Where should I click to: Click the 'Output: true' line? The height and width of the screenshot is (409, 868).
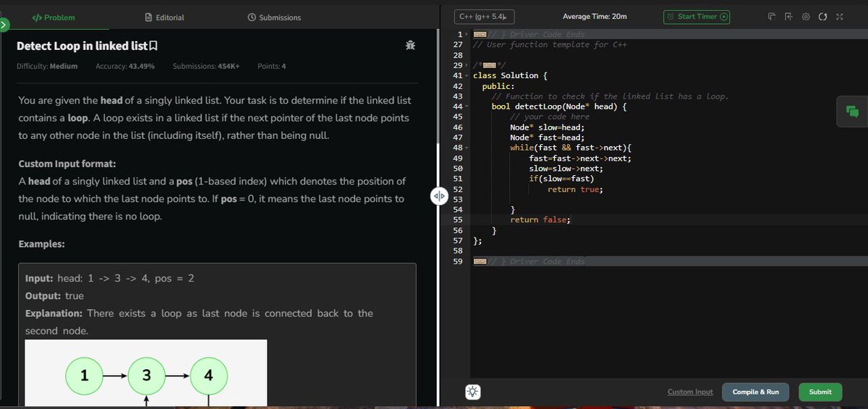pos(54,296)
